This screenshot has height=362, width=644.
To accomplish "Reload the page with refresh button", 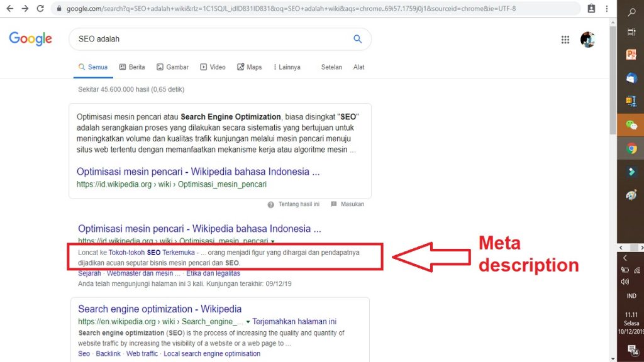I will 40,9.
